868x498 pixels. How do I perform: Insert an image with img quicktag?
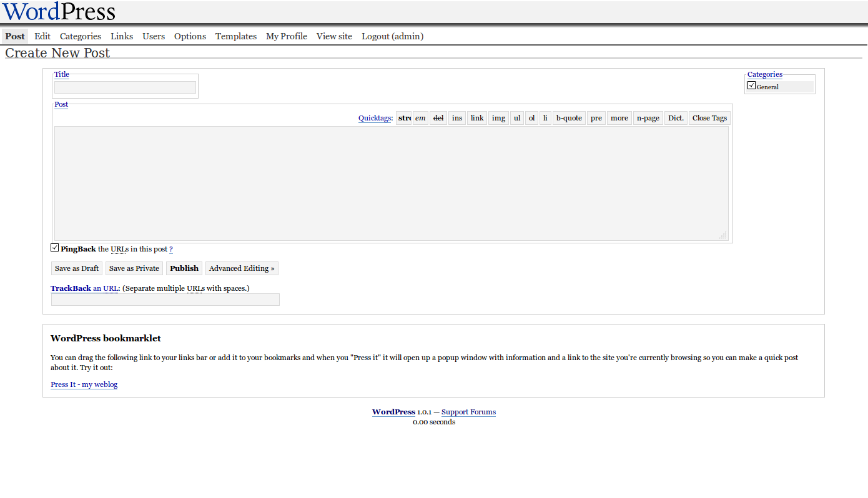point(498,118)
